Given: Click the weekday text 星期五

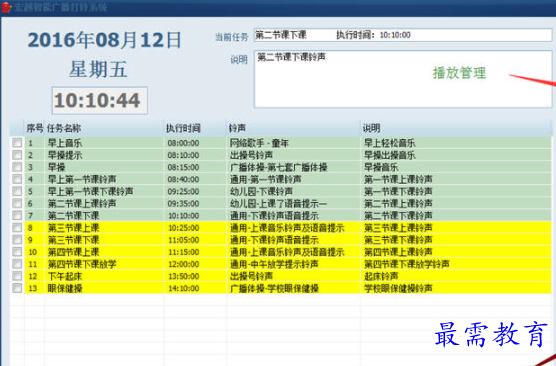Looking at the screenshot, I should [x=98, y=69].
